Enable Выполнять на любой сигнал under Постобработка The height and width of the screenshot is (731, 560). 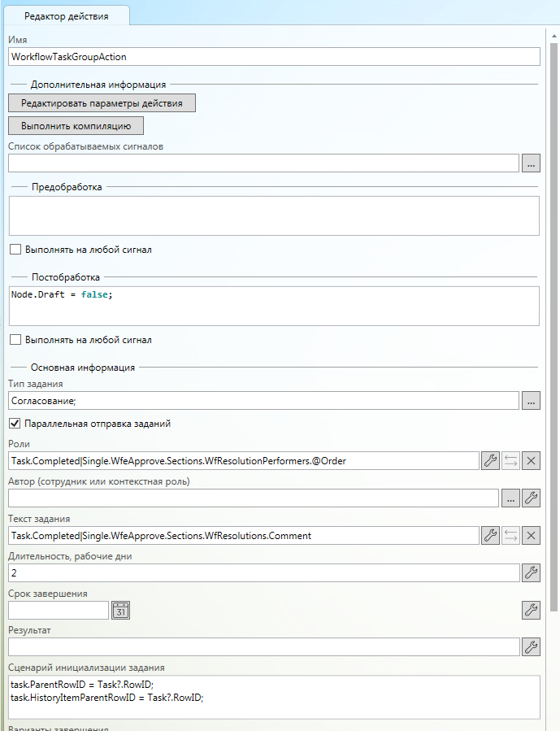(x=15, y=340)
